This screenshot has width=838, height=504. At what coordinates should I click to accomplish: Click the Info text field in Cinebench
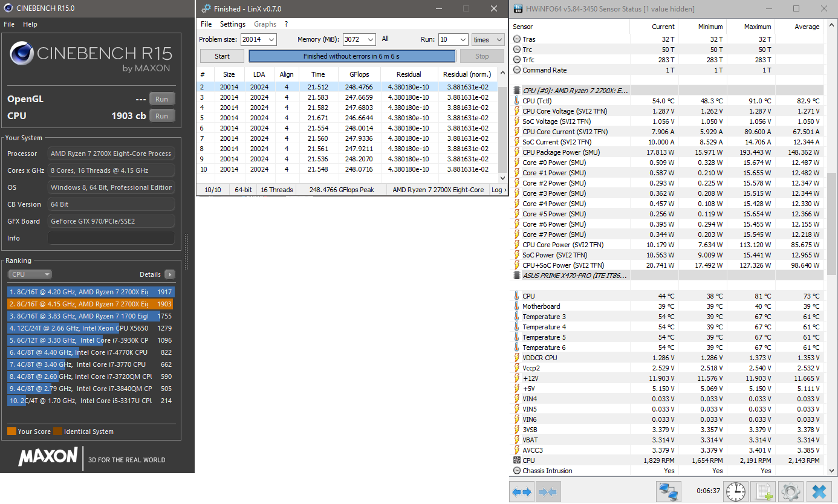pyautogui.click(x=111, y=238)
